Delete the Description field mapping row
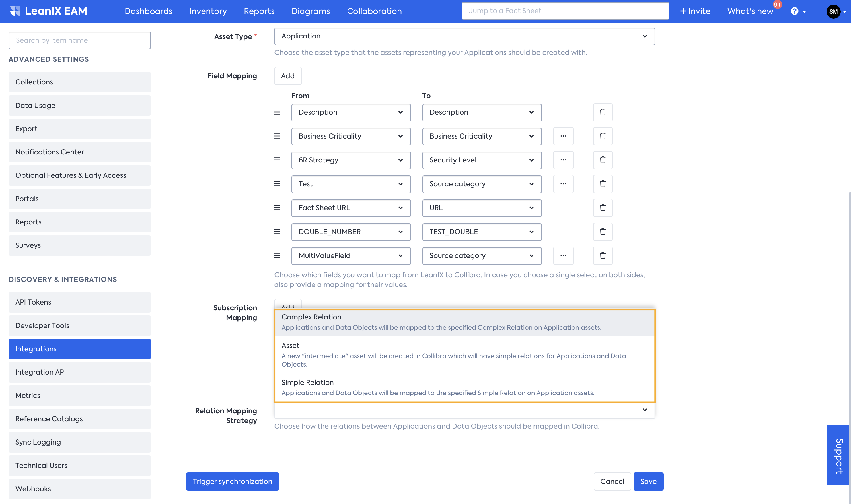The height and width of the screenshot is (504, 851). 602,112
